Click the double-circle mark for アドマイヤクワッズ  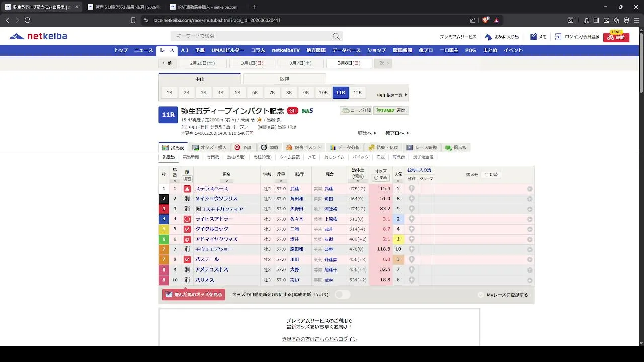tap(187, 239)
